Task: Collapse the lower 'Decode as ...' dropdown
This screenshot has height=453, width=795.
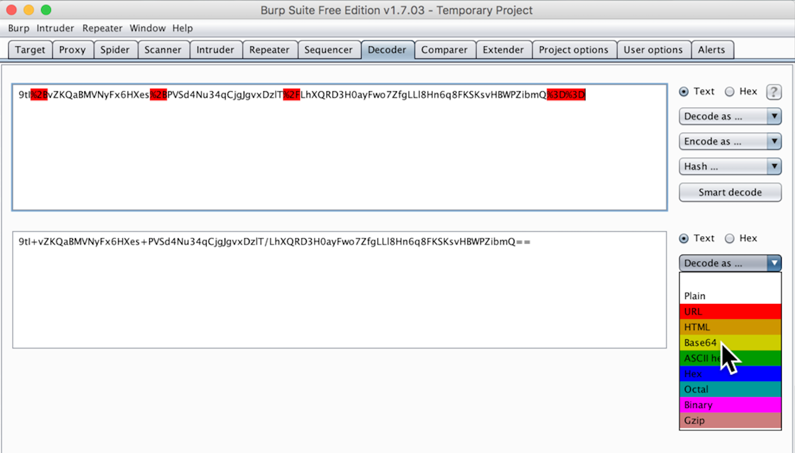Action: 730,263
